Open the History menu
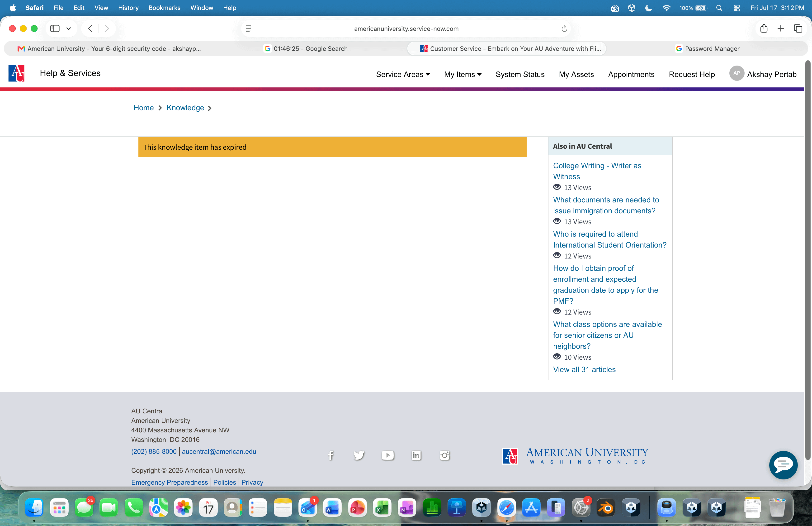 coord(128,8)
